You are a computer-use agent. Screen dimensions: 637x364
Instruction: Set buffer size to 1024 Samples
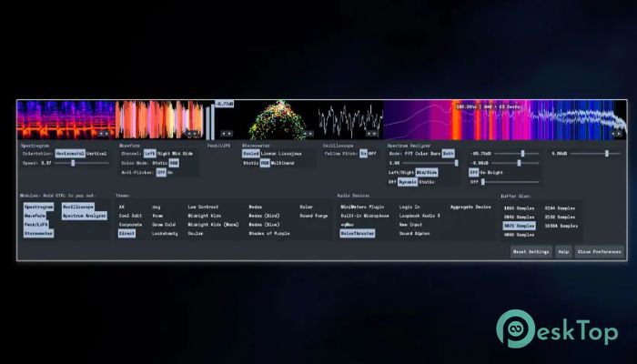[519, 208]
